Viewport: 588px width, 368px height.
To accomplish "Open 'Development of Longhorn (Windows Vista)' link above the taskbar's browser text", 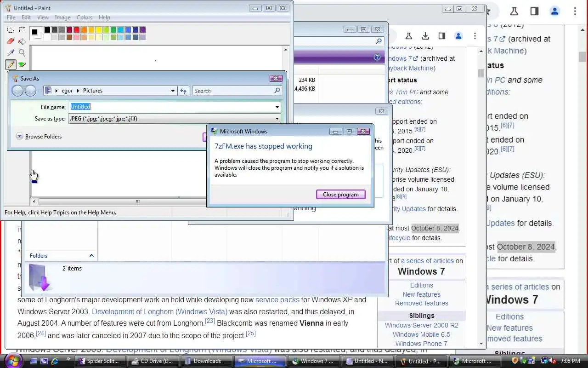I will pyautogui.click(x=159, y=311).
